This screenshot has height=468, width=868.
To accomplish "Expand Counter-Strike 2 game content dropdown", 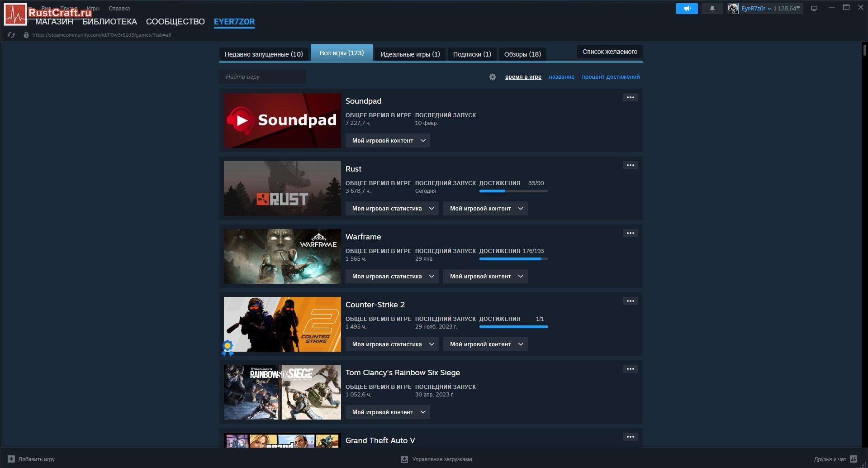I will [485, 344].
